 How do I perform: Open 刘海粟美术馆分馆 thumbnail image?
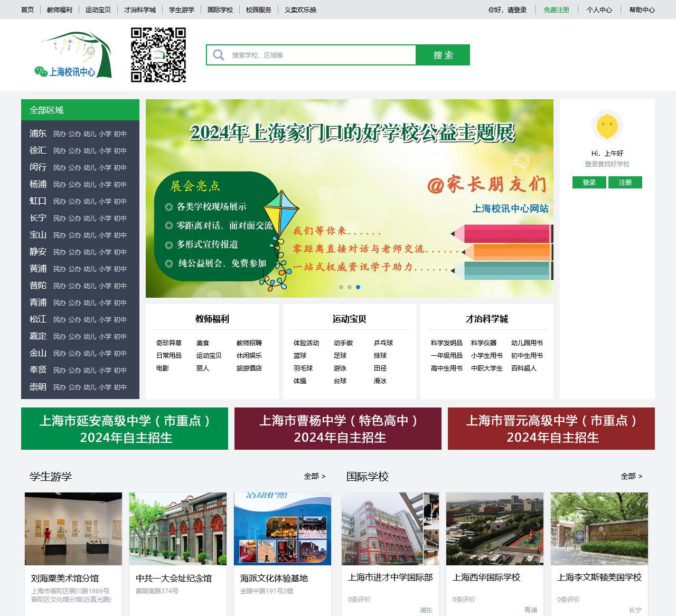73,529
